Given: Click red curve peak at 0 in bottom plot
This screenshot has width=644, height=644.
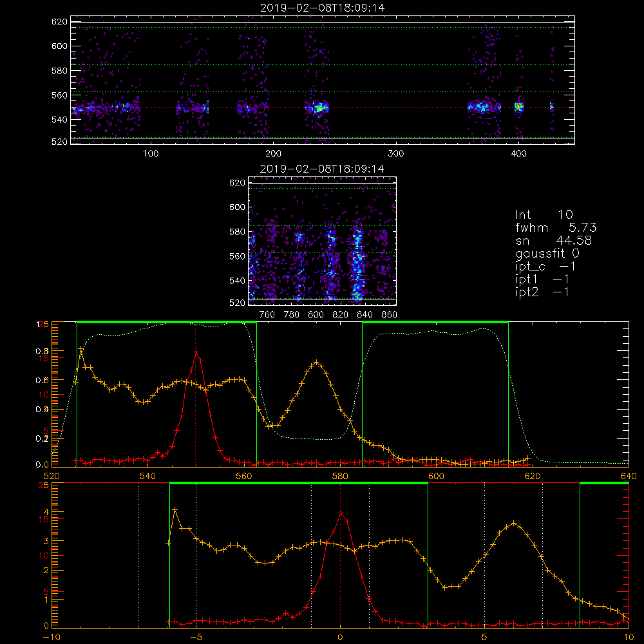Looking at the screenshot, I should 341,513.
